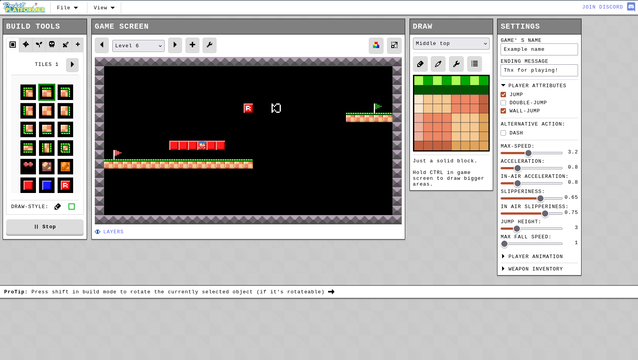Open the View menu

(x=104, y=7)
